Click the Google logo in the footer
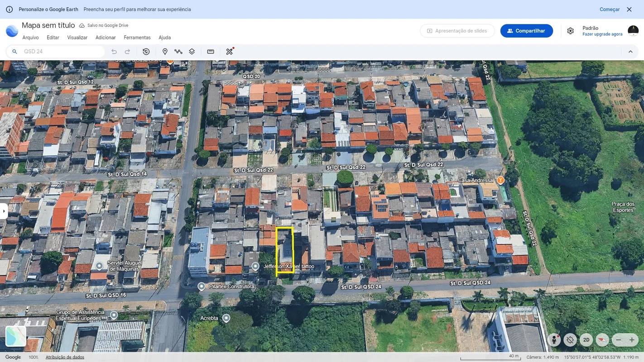 point(13,357)
